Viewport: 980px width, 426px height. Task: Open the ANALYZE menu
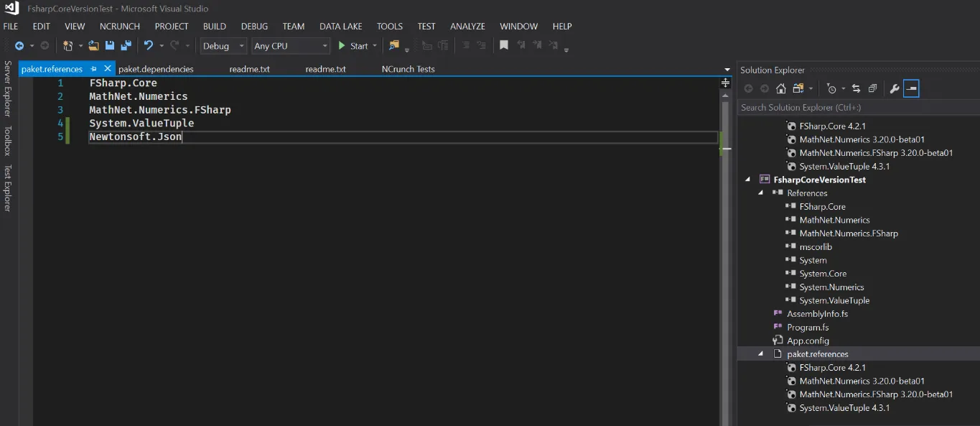(467, 27)
